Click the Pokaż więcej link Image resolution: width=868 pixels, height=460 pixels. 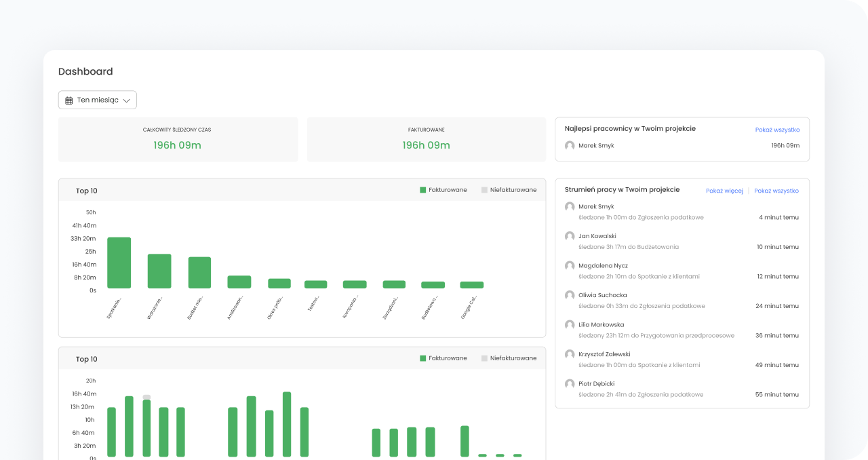coord(724,191)
